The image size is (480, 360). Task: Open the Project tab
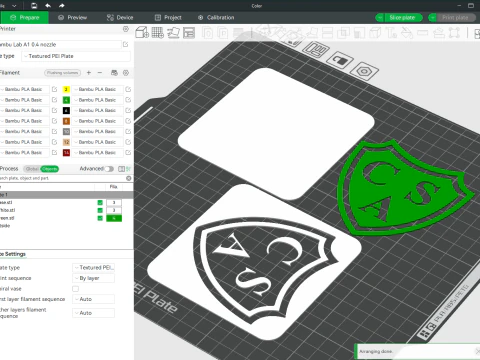coord(168,18)
